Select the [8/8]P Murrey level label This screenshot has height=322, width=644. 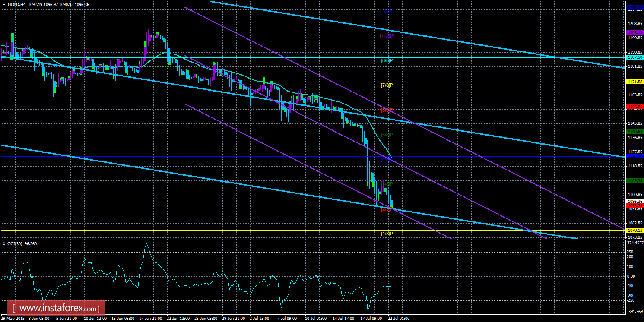(x=387, y=61)
